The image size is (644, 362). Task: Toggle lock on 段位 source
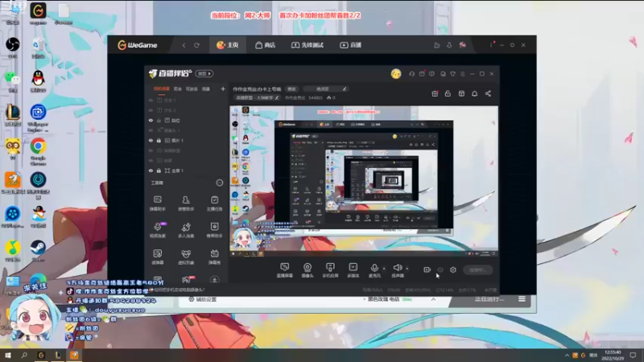pos(159,120)
